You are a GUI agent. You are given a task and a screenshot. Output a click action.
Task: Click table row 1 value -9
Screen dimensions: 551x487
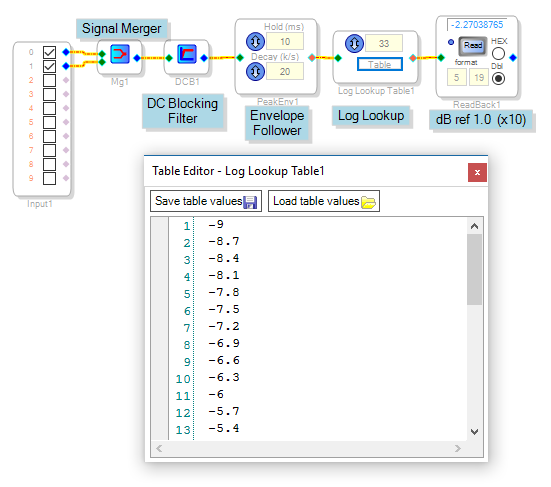(216, 224)
